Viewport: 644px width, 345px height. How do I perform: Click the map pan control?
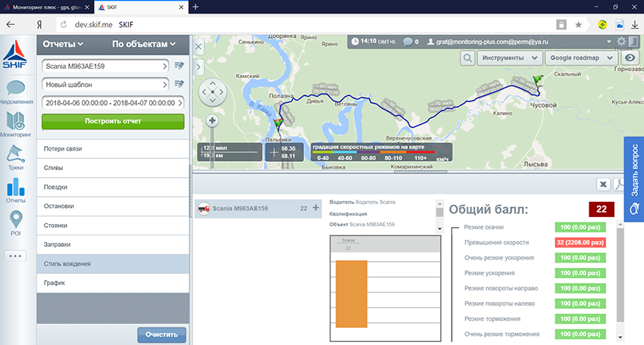coord(212,92)
